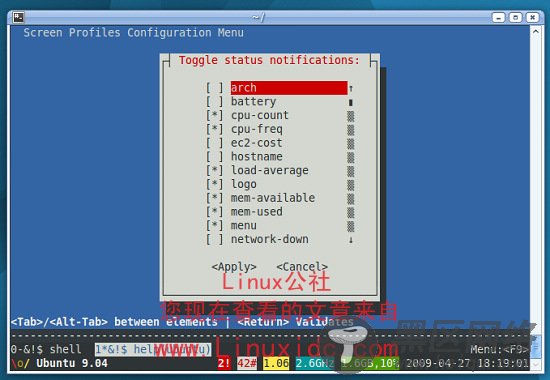Select the cpu-count list entry
550x380 pixels.
pos(260,115)
